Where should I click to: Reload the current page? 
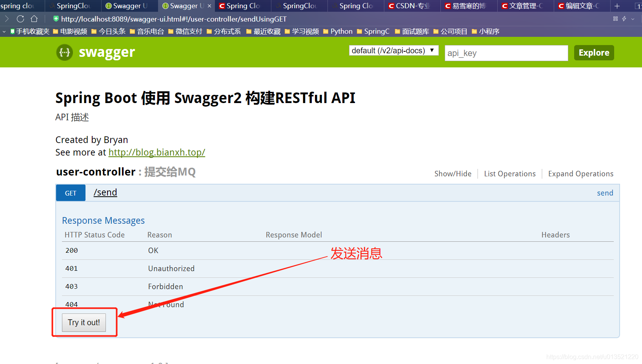pyautogui.click(x=20, y=19)
